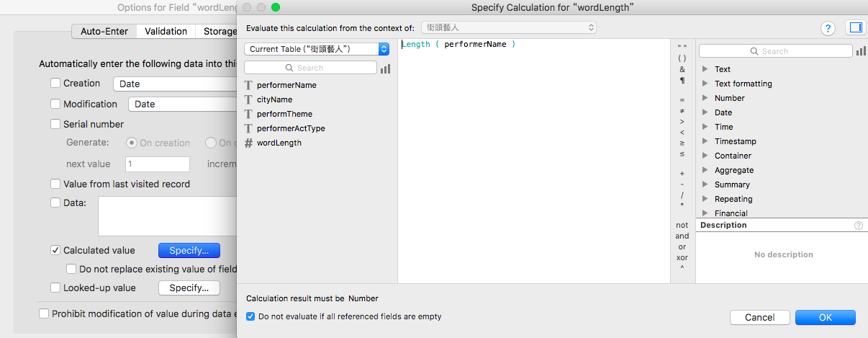Click the Data text area
868x338 pixels.
pos(167,215)
